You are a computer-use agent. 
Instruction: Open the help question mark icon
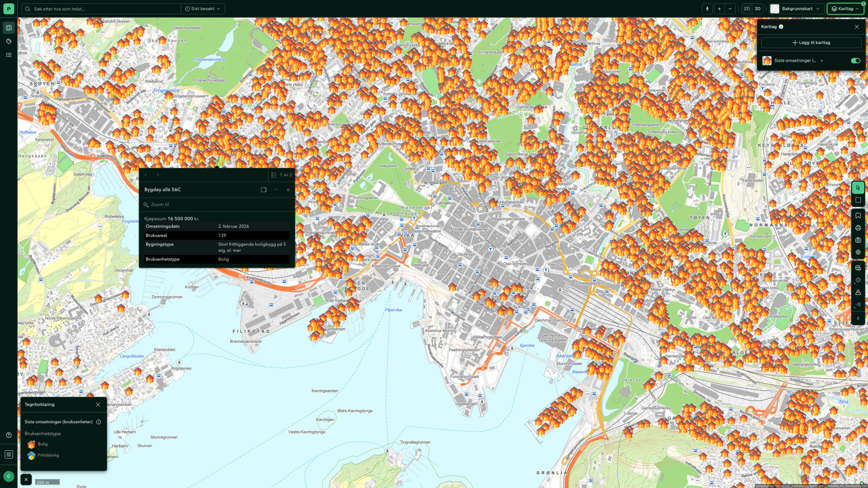(x=9, y=435)
